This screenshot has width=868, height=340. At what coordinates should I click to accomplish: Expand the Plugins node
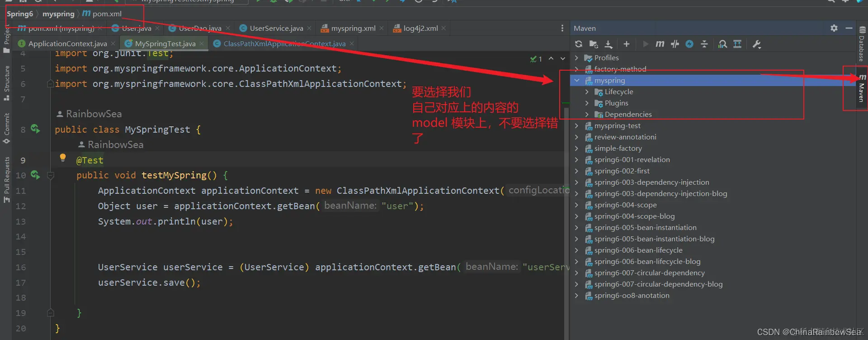coord(587,103)
